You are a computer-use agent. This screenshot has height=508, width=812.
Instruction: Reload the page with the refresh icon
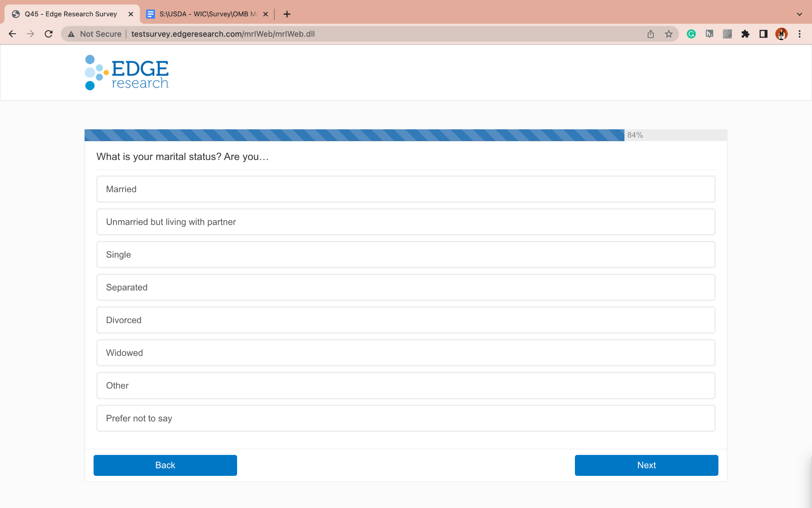(48, 34)
